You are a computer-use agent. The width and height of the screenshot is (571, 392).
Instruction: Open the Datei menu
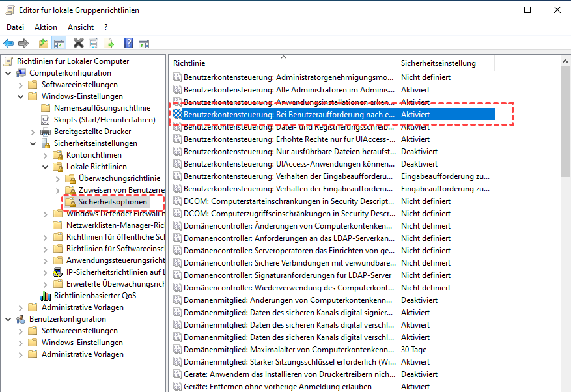(15, 27)
